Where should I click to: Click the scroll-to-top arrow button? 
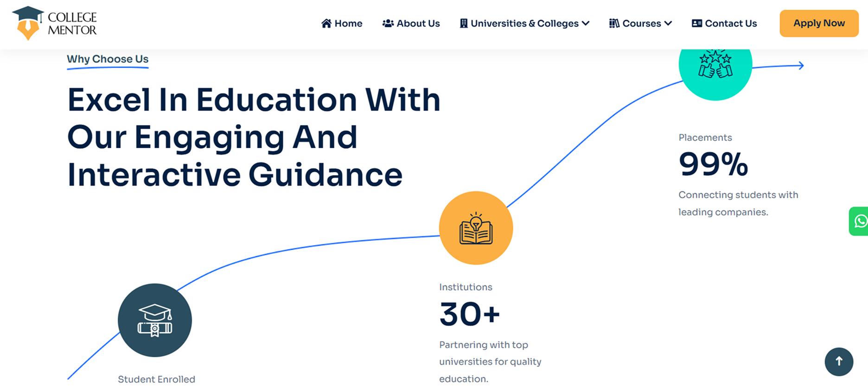(838, 361)
